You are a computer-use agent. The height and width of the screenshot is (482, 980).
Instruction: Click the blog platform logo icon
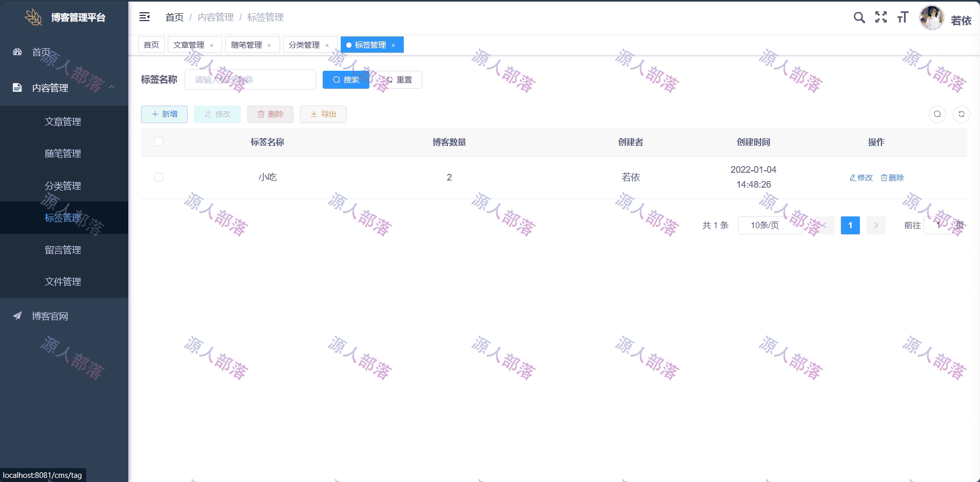[x=33, y=17]
